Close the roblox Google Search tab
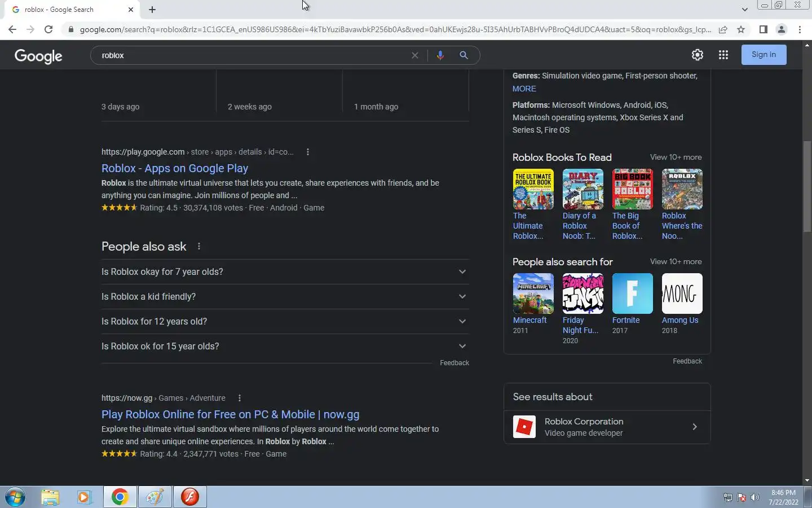The height and width of the screenshot is (508, 812). (x=131, y=10)
